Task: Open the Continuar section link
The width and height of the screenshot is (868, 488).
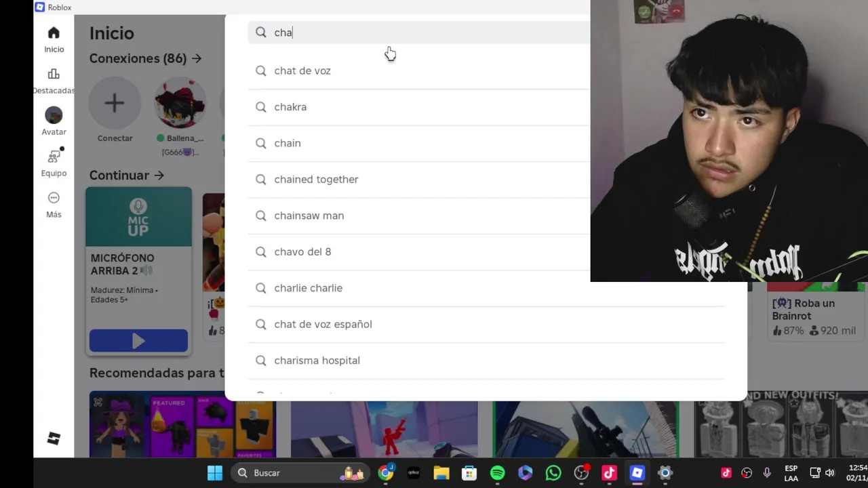Action: pyautogui.click(x=127, y=176)
